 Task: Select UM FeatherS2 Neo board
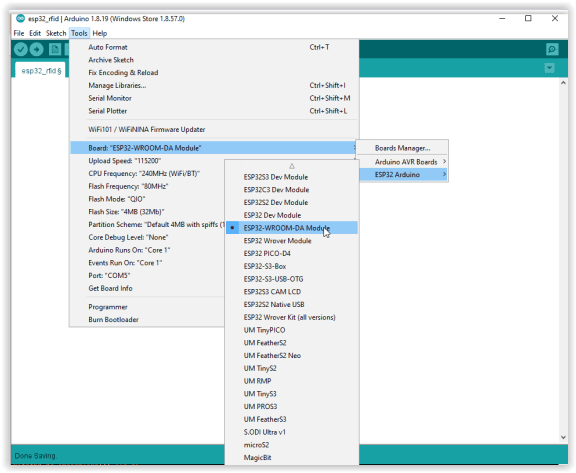pyautogui.click(x=292, y=355)
